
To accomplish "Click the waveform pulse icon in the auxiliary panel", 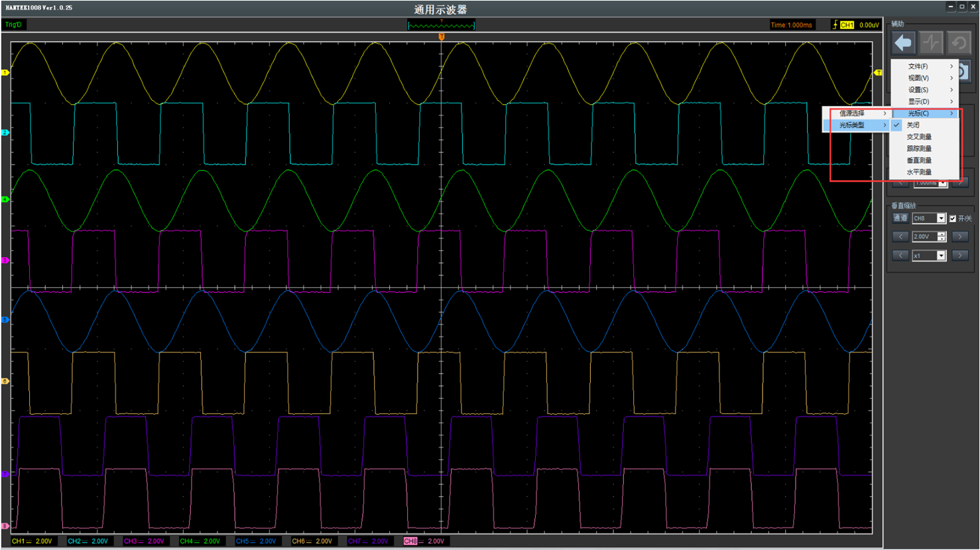I will coord(931,43).
